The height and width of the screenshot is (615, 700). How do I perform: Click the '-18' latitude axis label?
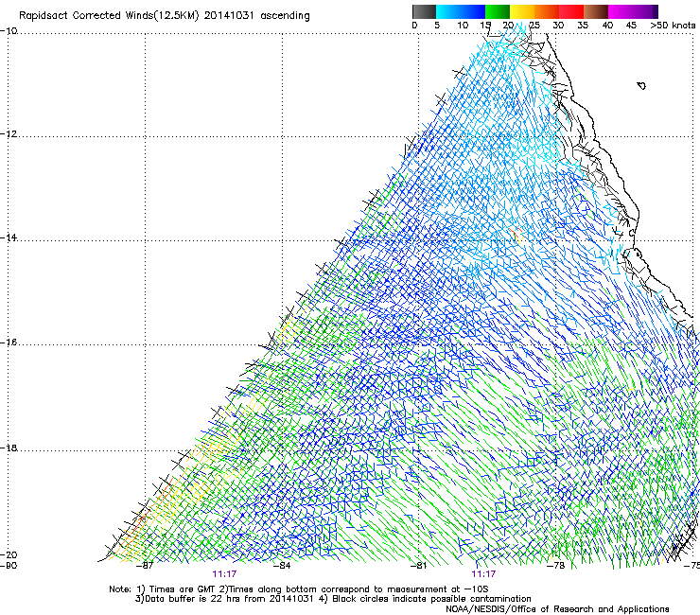tap(9, 448)
